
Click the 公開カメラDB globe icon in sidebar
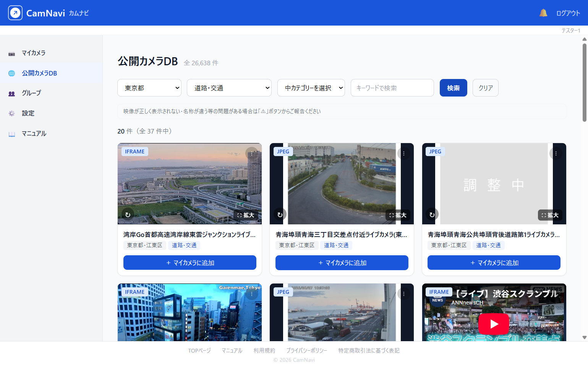coord(12,73)
